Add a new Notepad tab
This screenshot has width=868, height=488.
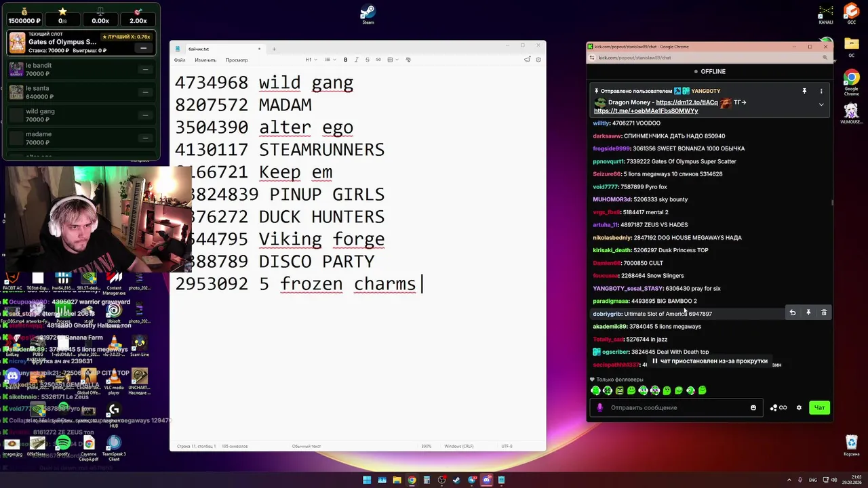[x=274, y=49]
